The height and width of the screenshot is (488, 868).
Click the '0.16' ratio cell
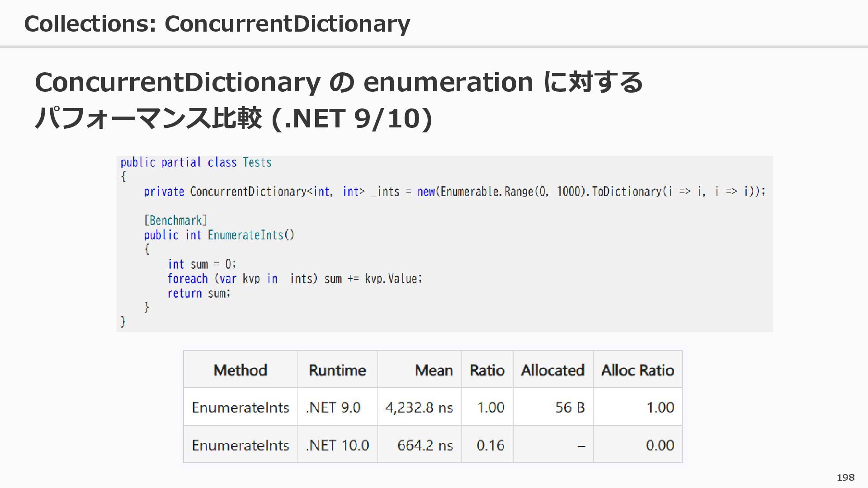(490, 445)
